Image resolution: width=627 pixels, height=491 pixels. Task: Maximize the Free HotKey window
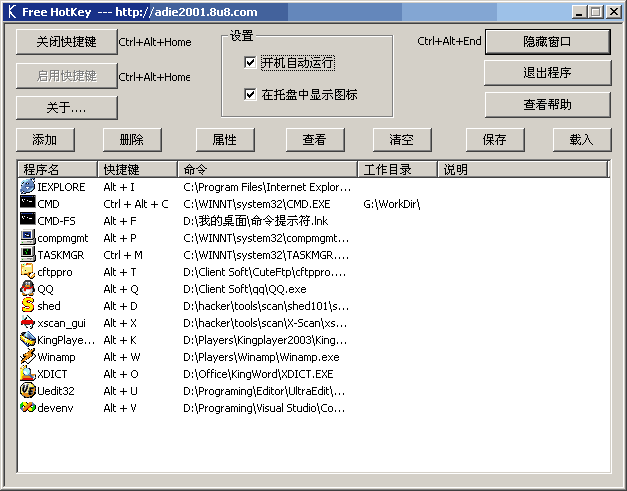pyautogui.click(x=595, y=12)
